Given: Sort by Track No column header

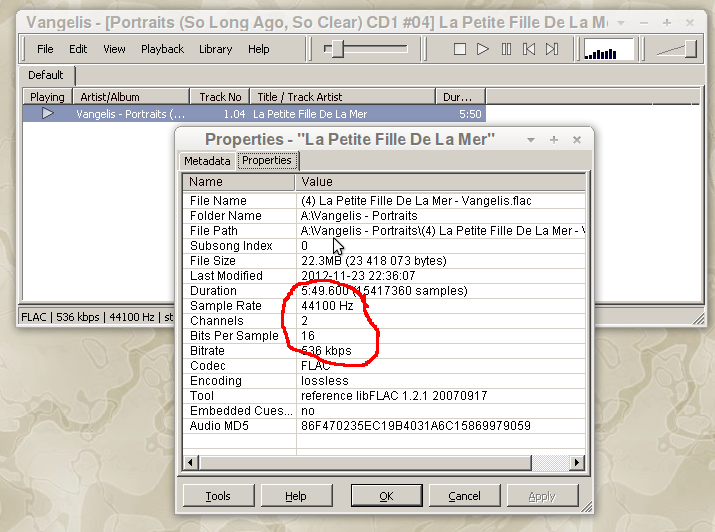Looking at the screenshot, I should (220, 97).
